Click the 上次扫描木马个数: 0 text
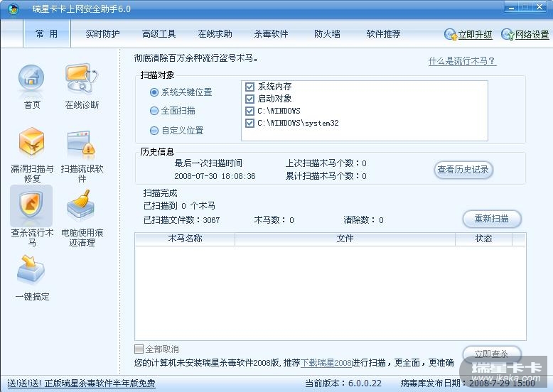 coord(326,163)
